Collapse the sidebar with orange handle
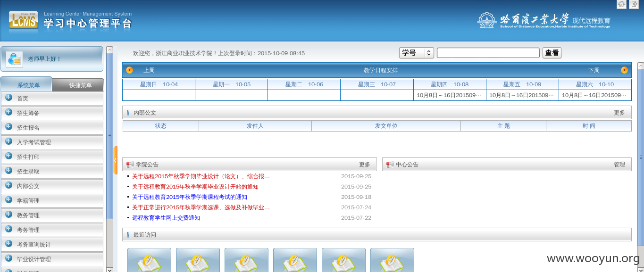644x272 pixels. coord(116,160)
